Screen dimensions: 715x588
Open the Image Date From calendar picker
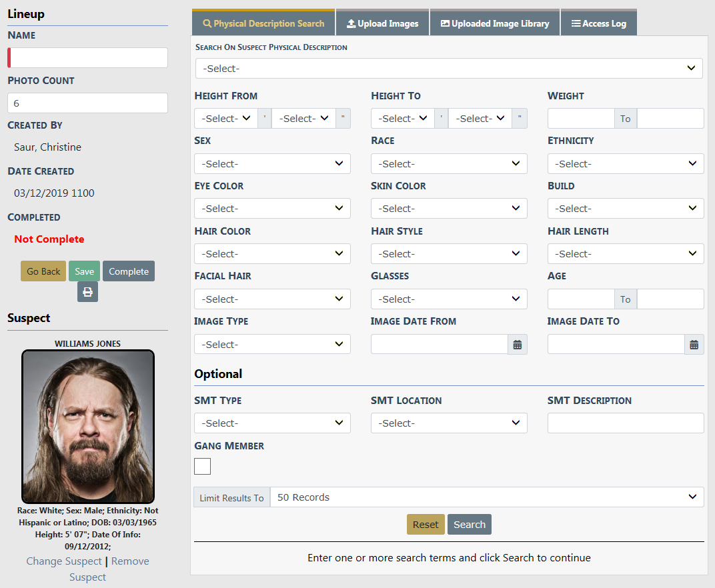[x=517, y=345]
